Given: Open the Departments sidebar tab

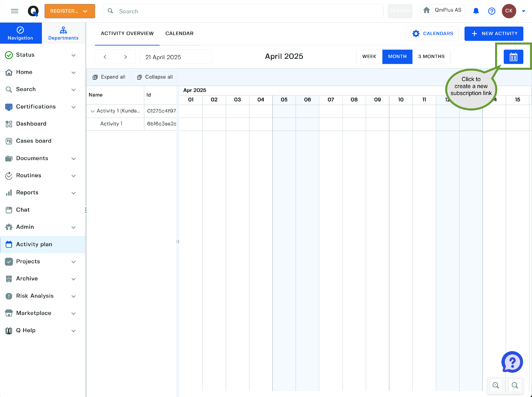Looking at the screenshot, I should click(63, 33).
